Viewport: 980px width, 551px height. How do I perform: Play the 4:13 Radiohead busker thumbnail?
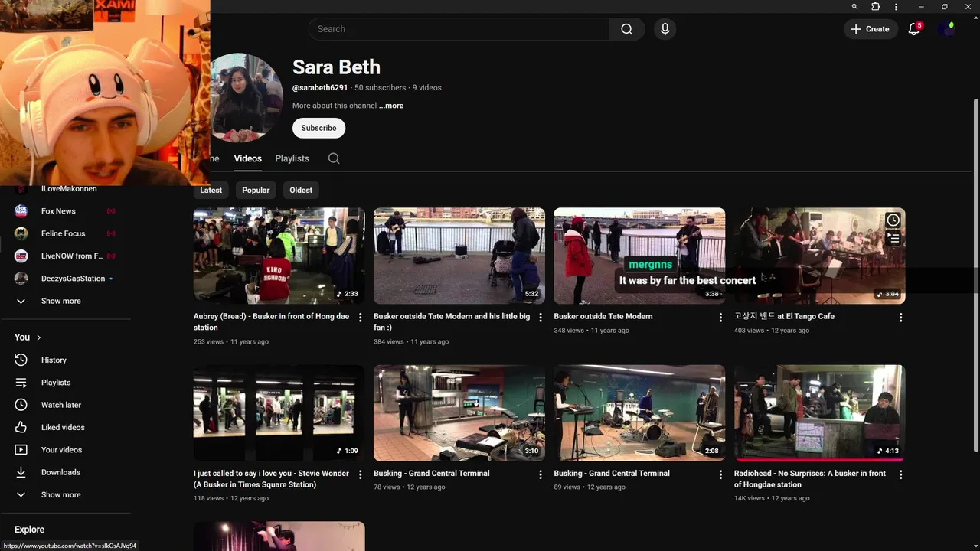coord(819,412)
